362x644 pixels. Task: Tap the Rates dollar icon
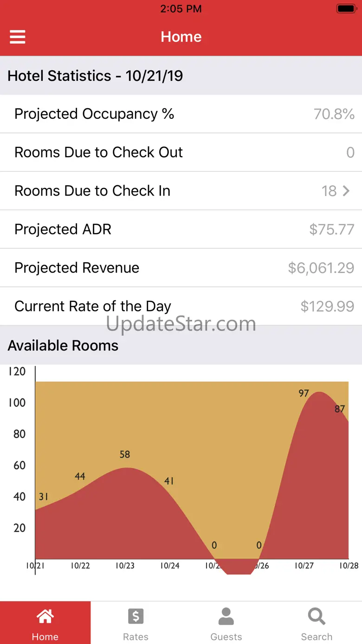(x=136, y=617)
